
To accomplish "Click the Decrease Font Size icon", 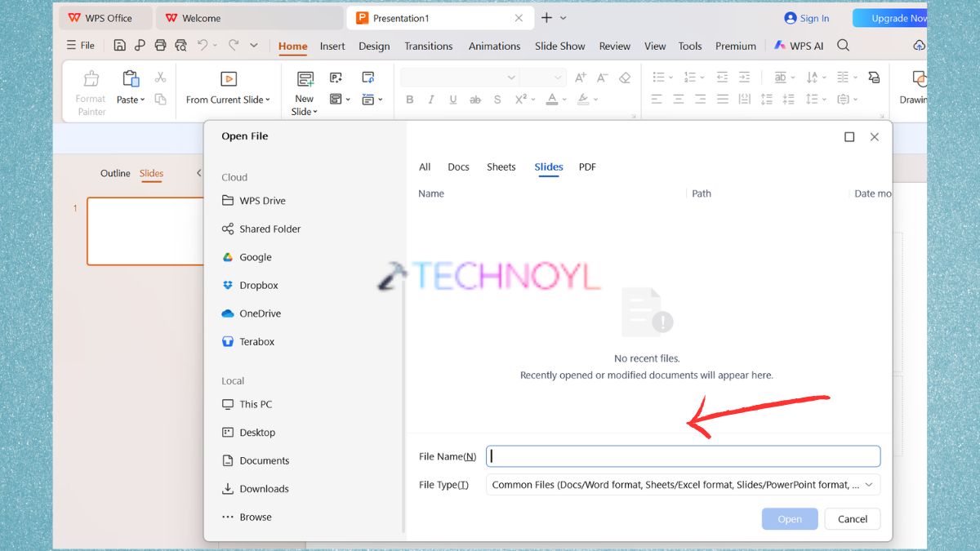I will tap(602, 78).
